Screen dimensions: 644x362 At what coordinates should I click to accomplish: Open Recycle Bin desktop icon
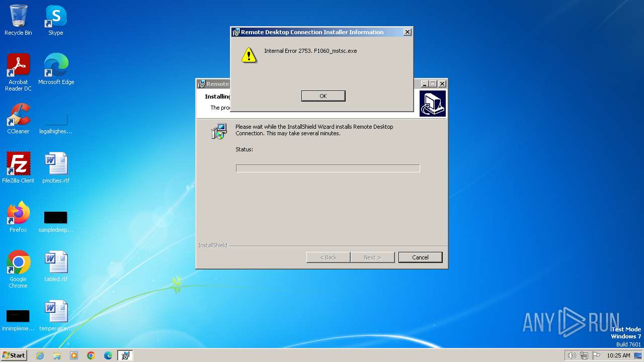tap(18, 20)
